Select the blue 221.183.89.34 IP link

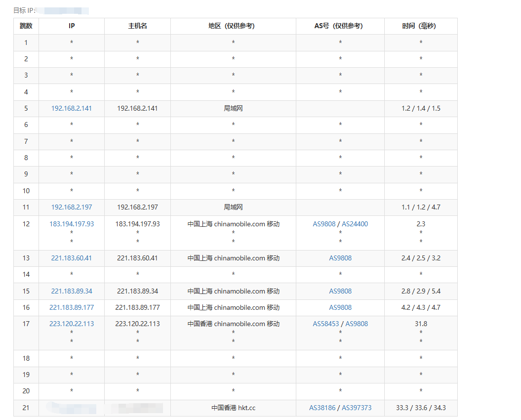coord(72,291)
